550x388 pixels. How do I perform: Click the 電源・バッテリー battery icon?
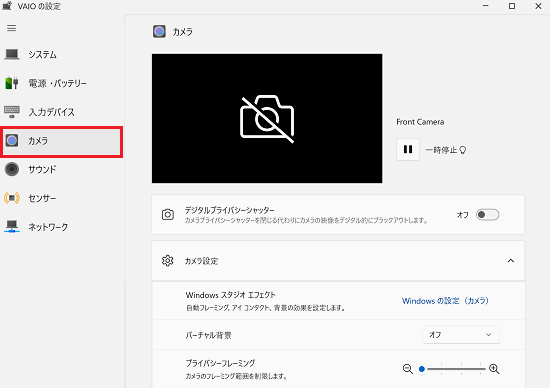(x=12, y=83)
